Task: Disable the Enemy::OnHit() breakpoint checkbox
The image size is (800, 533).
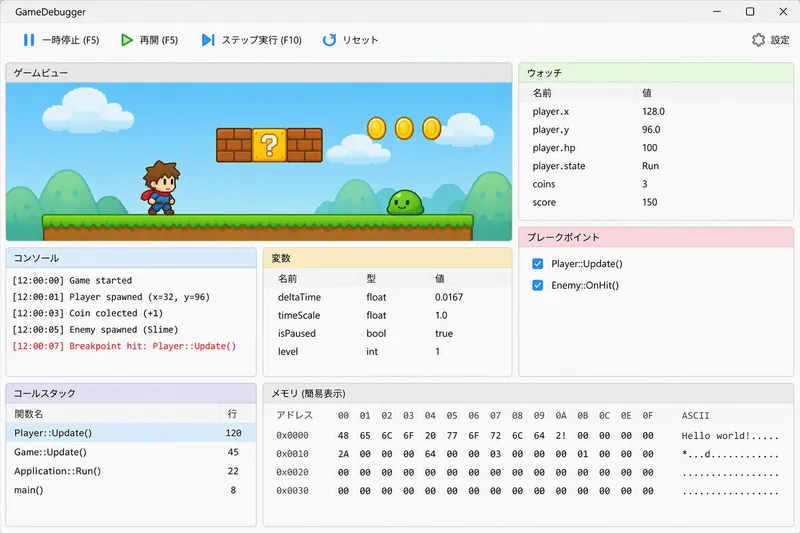Action: tap(537, 285)
